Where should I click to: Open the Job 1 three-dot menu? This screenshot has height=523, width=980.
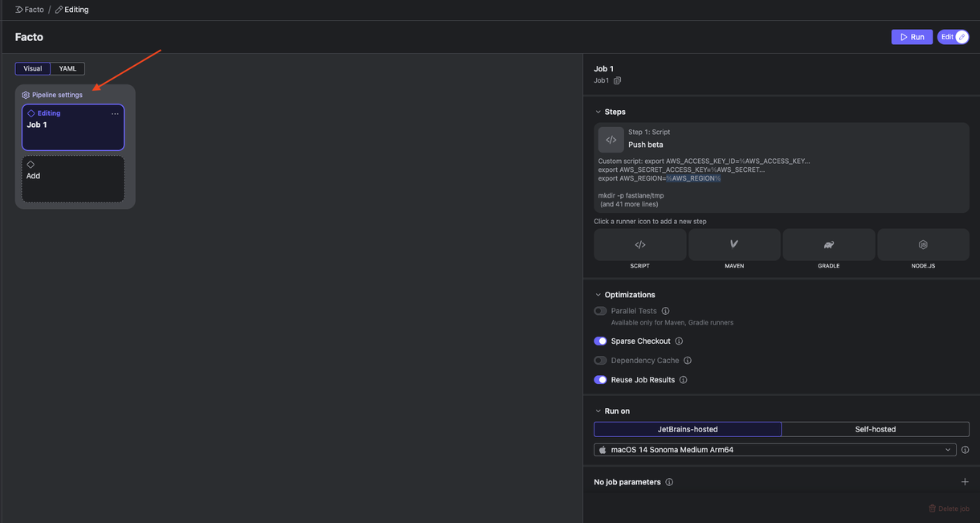pos(115,113)
